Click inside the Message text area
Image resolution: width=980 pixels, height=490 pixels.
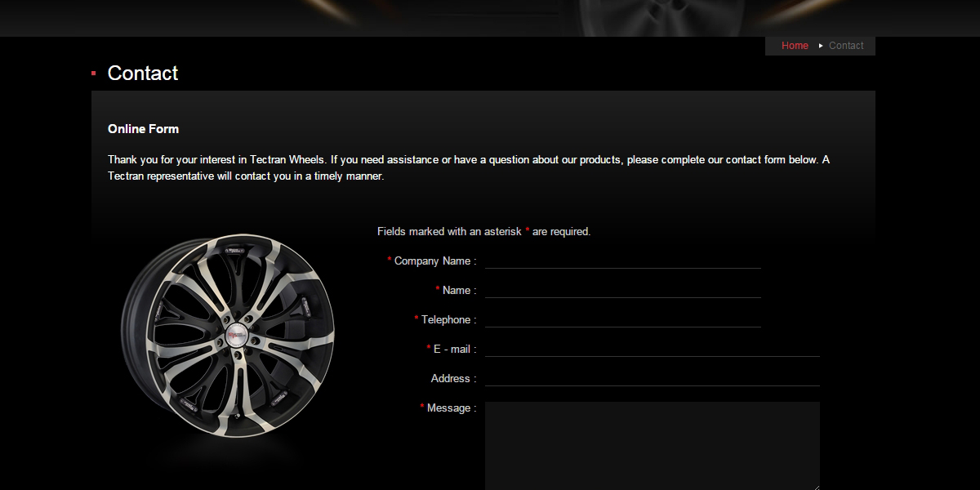point(653,446)
